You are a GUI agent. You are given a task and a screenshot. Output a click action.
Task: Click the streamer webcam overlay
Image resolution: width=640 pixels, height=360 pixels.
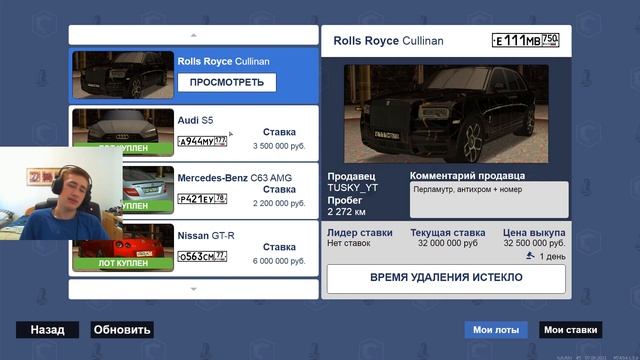point(61,193)
